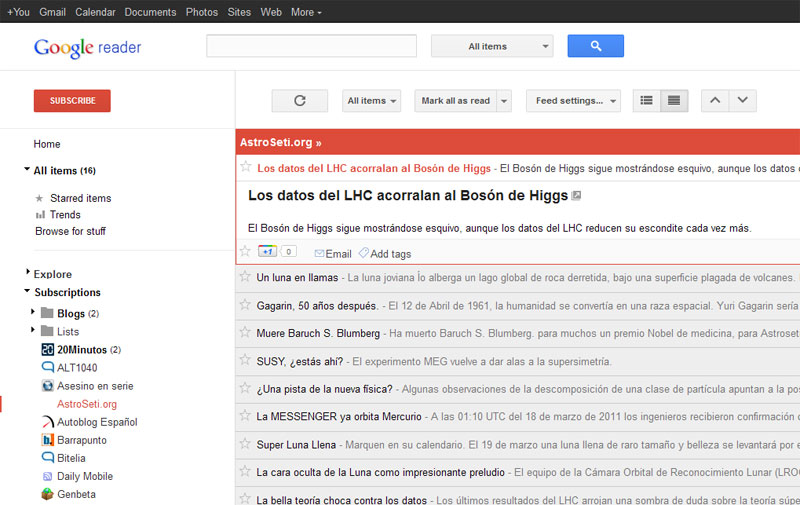Open the Mark all as read arrow dropdown

(x=504, y=100)
